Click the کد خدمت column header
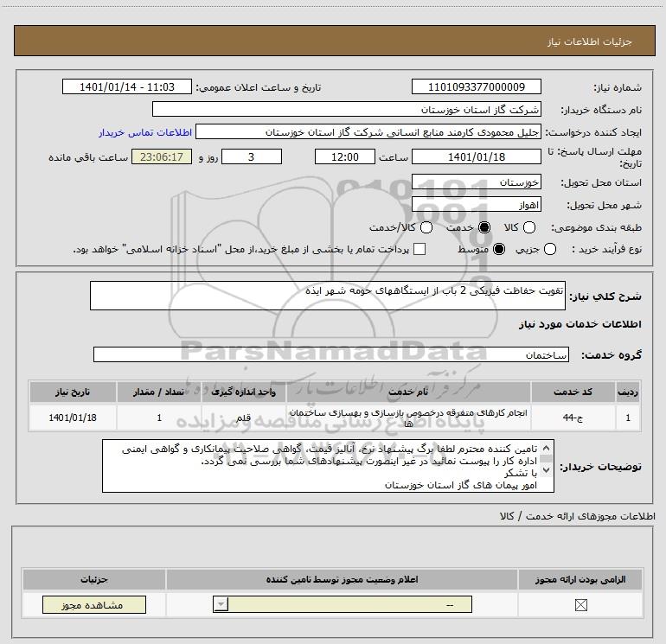This screenshot has width=666, height=644. [x=573, y=392]
